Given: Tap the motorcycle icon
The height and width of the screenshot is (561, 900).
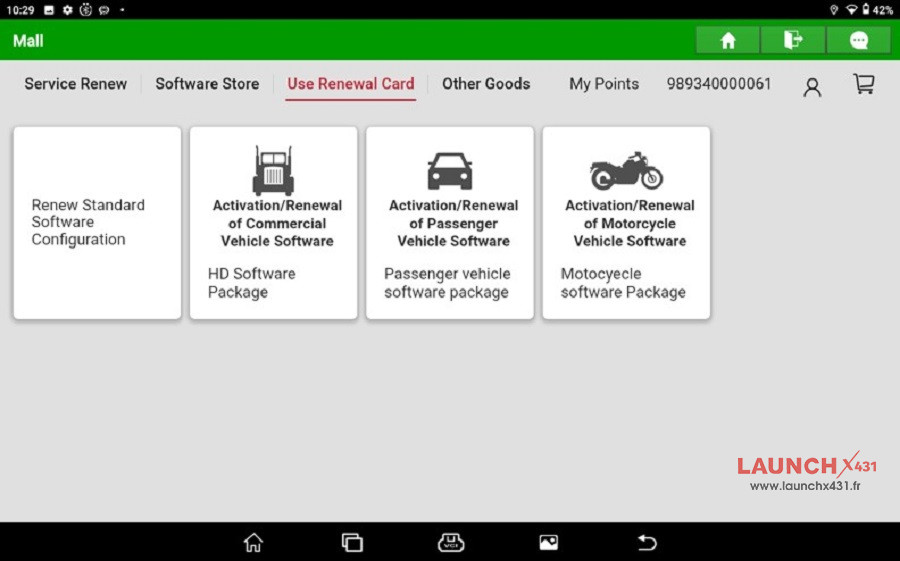Looking at the screenshot, I should pos(626,171).
